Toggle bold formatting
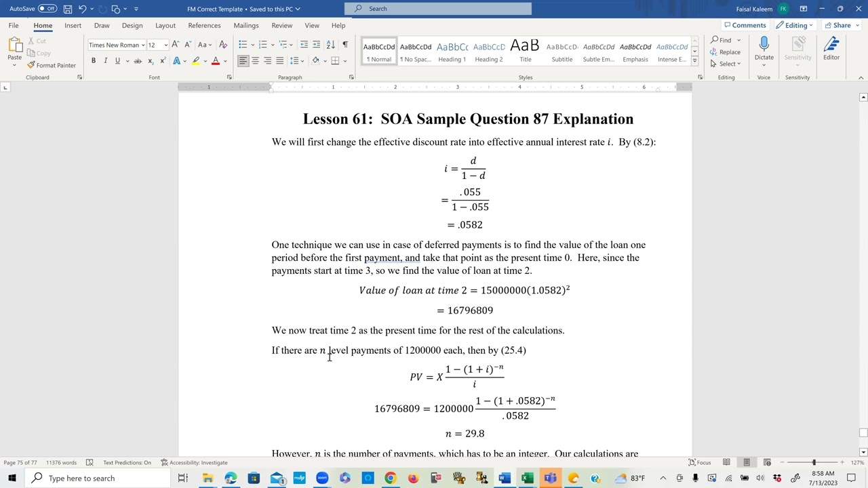Image resolution: width=868 pixels, height=488 pixels. coord(94,61)
